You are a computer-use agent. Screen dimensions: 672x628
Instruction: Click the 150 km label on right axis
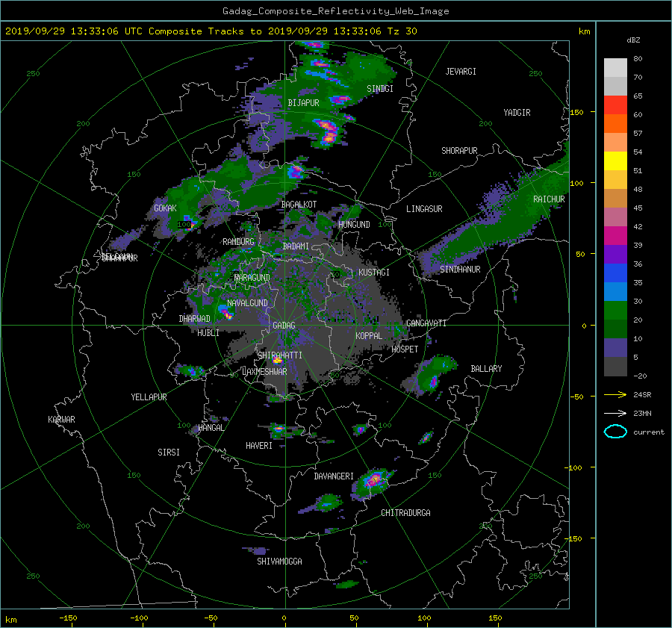point(576,112)
